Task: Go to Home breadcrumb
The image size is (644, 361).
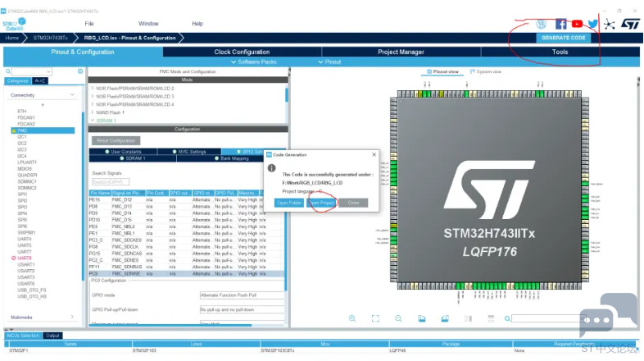Action: click(x=12, y=38)
